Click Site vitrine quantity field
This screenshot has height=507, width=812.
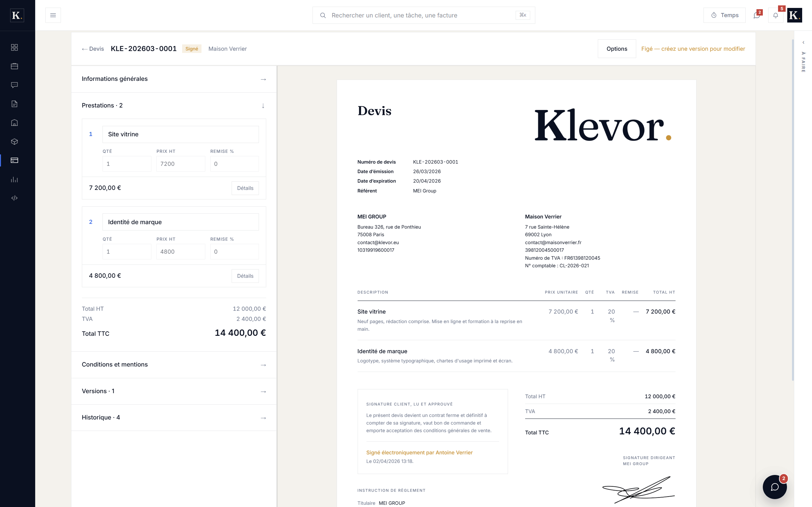tap(127, 164)
